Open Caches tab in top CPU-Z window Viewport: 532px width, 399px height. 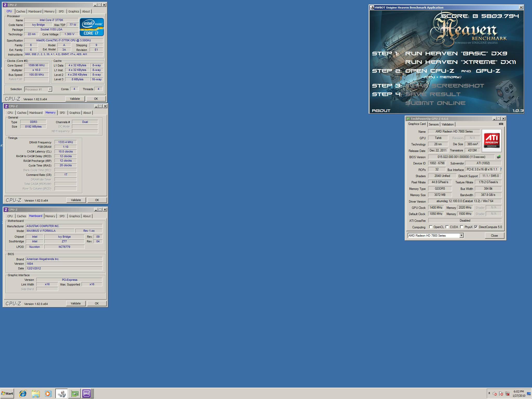(x=21, y=11)
